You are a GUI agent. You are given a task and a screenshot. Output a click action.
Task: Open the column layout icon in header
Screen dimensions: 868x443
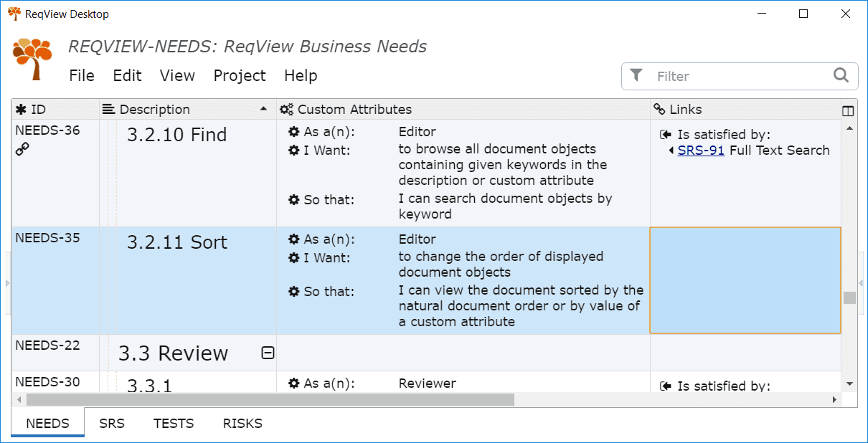tap(848, 110)
